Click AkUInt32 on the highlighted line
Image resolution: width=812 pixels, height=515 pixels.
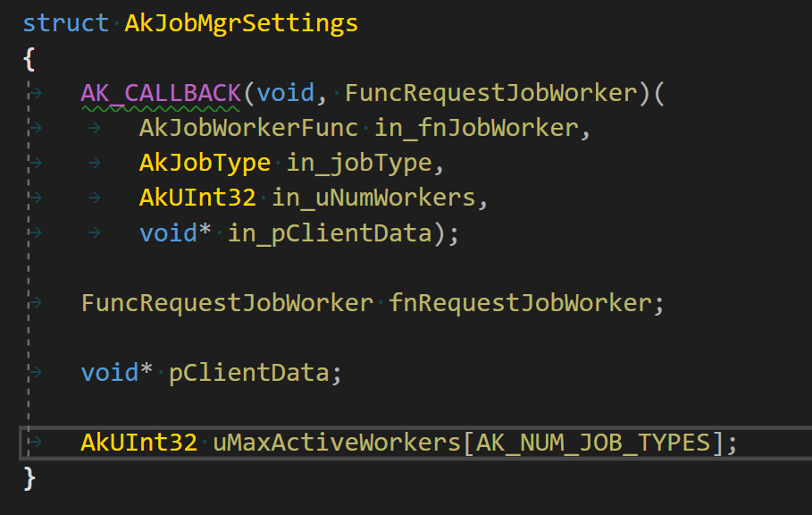[x=139, y=443]
